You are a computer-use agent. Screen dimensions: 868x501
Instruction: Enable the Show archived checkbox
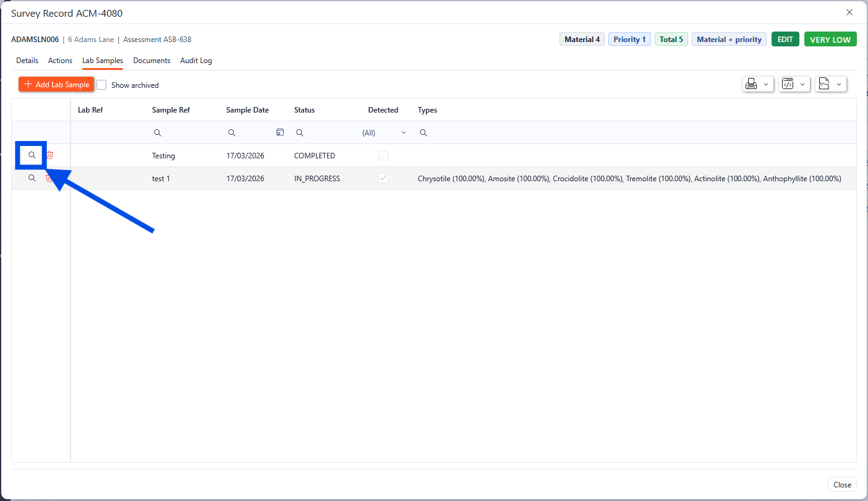pos(102,85)
